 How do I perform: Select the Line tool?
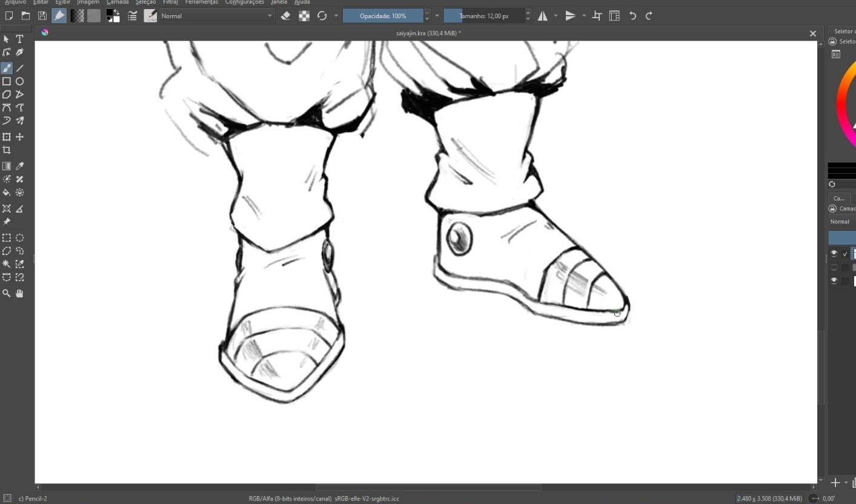coord(19,68)
